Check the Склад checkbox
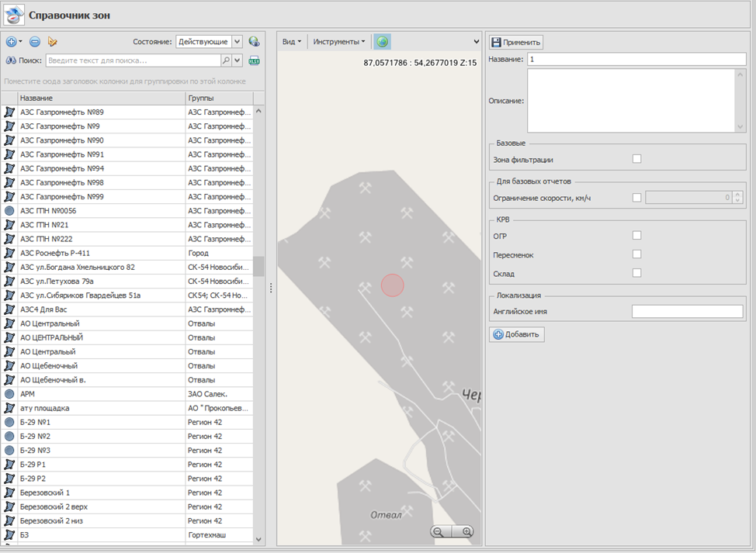Image resolution: width=756 pixels, height=553 pixels. (x=636, y=273)
